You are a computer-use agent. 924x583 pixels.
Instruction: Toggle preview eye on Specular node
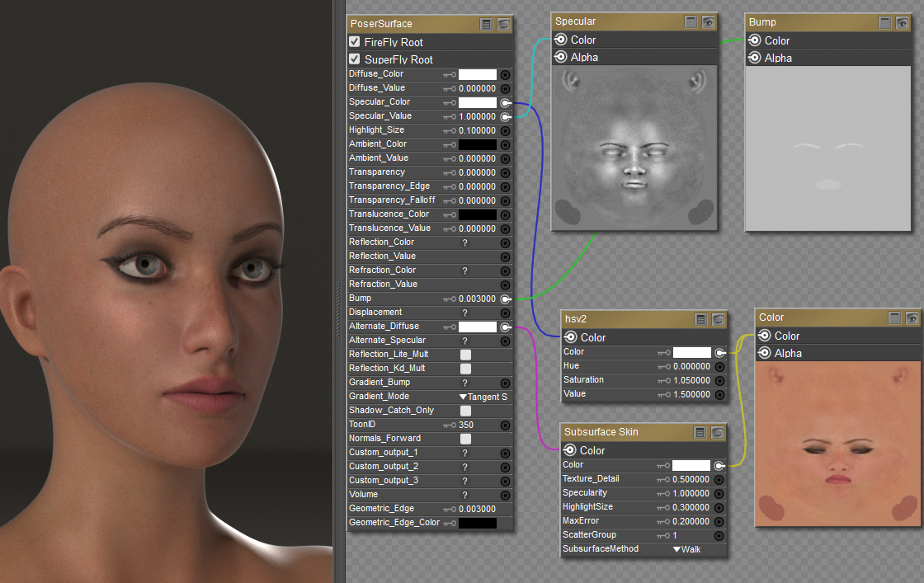tap(708, 22)
